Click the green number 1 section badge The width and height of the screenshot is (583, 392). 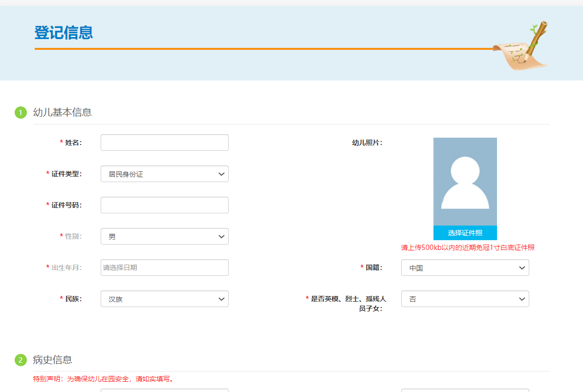coord(21,113)
